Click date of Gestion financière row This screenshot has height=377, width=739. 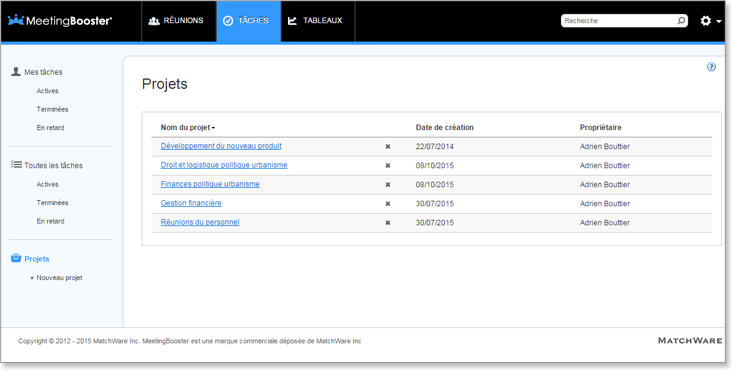point(435,204)
